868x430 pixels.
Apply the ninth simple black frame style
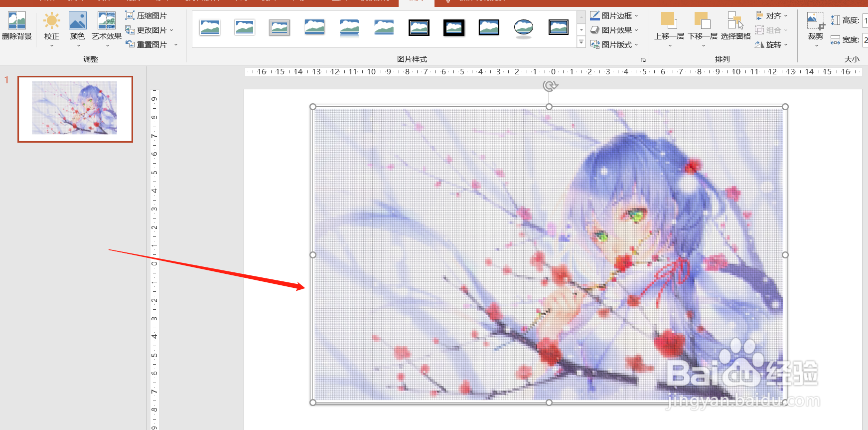pyautogui.click(x=489, y=27)
